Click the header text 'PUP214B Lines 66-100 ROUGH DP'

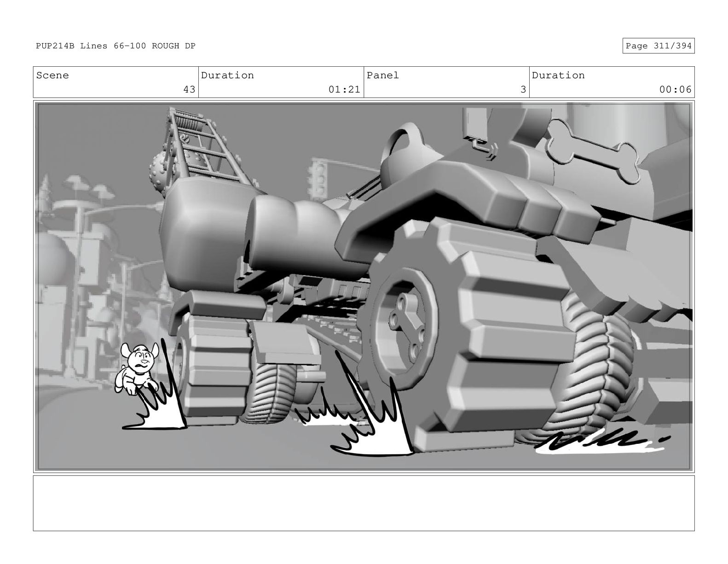[x=116, y=46]
